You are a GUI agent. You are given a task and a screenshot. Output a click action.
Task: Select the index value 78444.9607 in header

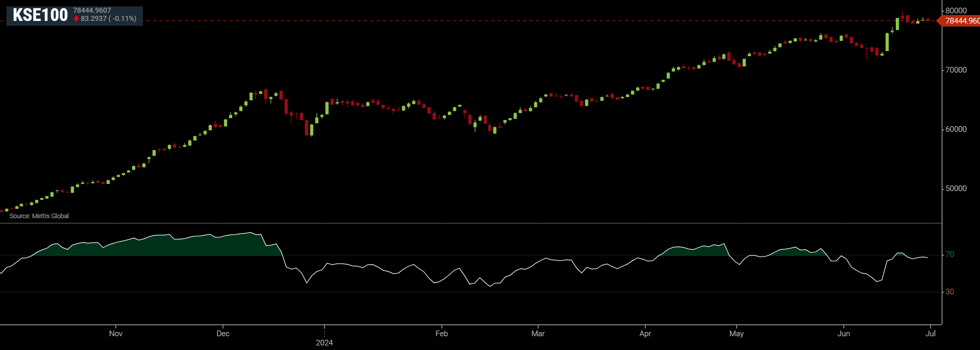click(x=92, y=10)
